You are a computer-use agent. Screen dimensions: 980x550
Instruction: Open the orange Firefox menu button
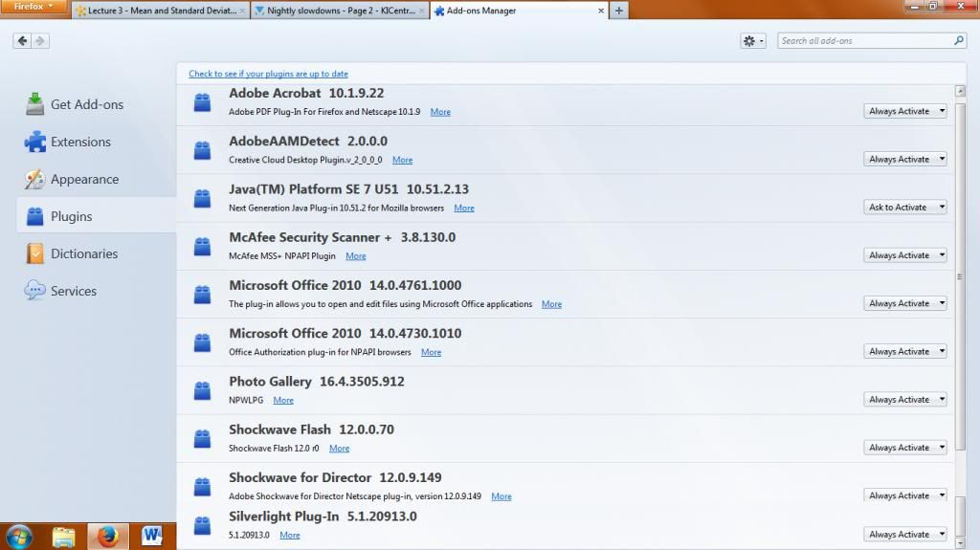(x=33, y=7)
